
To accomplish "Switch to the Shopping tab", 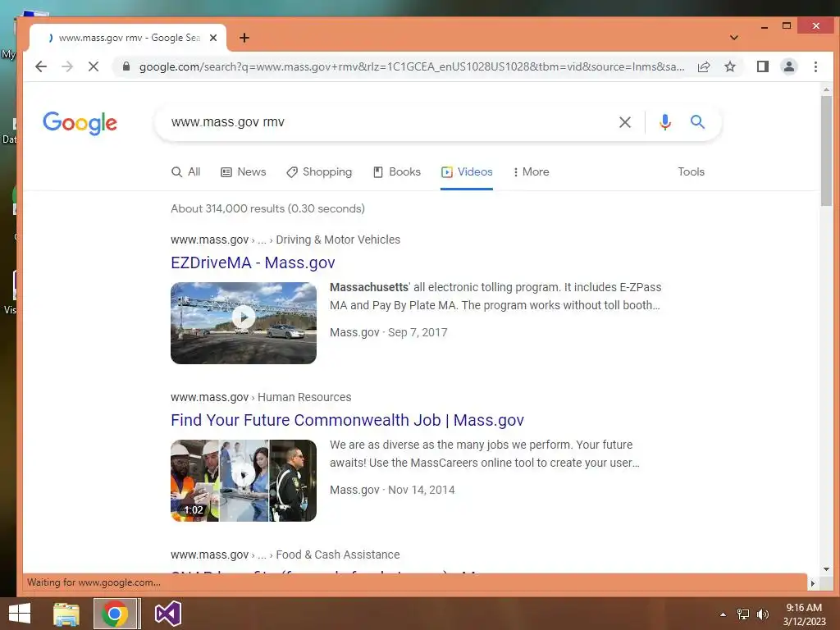I will [x=319, y=172].
